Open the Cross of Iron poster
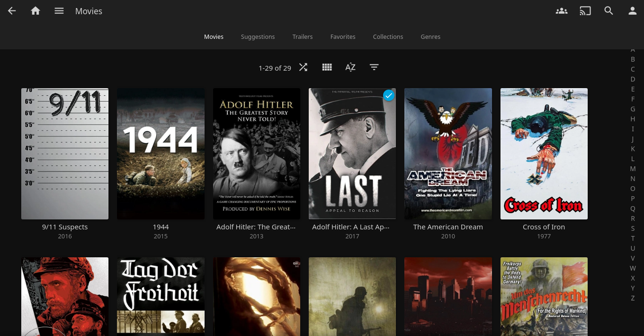 click(x=544, y=154)
